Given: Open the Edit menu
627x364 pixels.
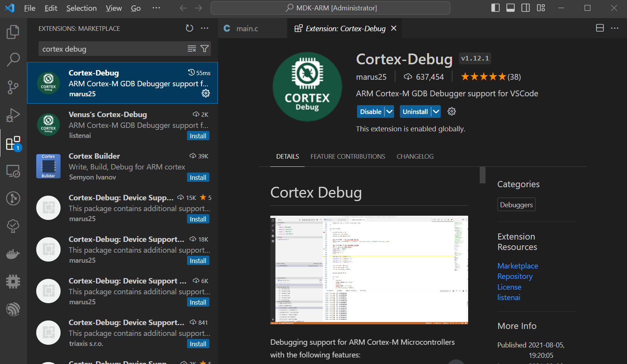Looking at the screenshot, I should click(x=51, y=8).
